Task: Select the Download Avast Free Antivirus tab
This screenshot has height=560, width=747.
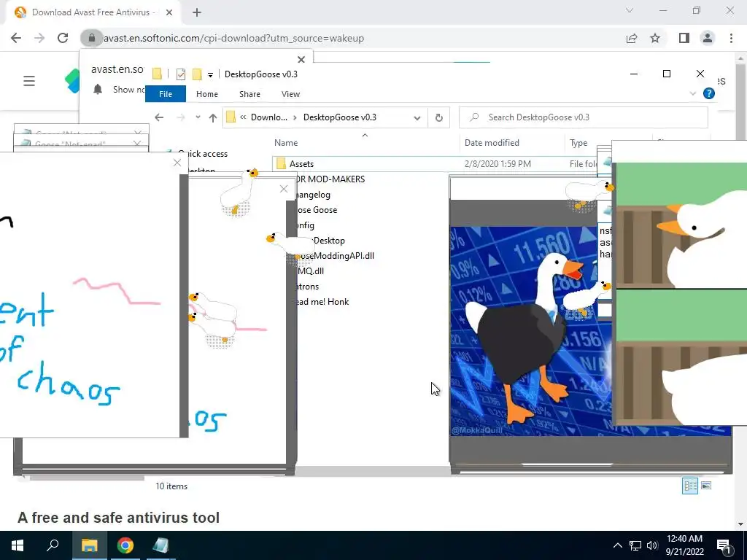Action: point(93,12)
